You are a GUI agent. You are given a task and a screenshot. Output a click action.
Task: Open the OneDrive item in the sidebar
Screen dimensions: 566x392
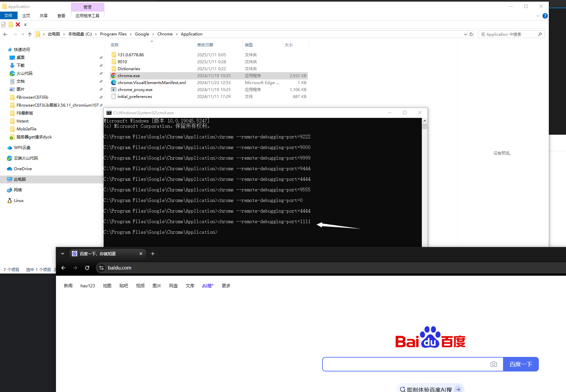click(x=23, y=169)
